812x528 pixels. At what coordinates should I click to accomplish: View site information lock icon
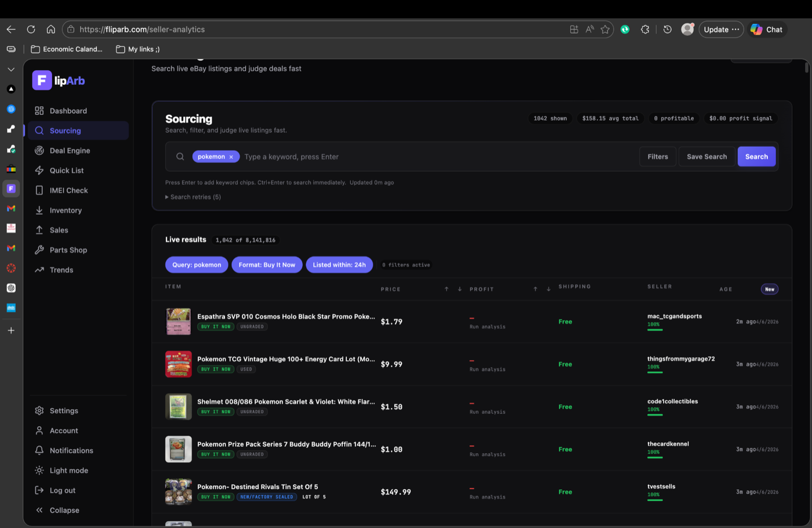click(71, 30)
